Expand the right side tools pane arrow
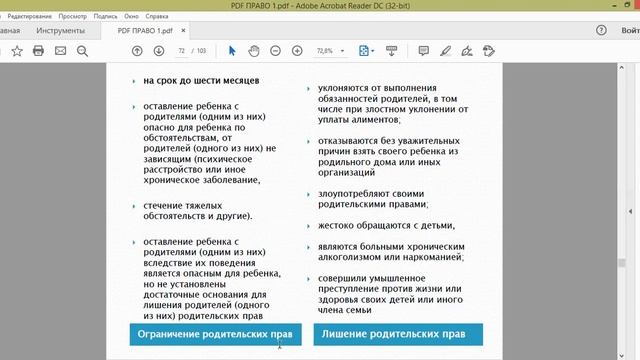640x360 pixels. click(x=631, y=211)
